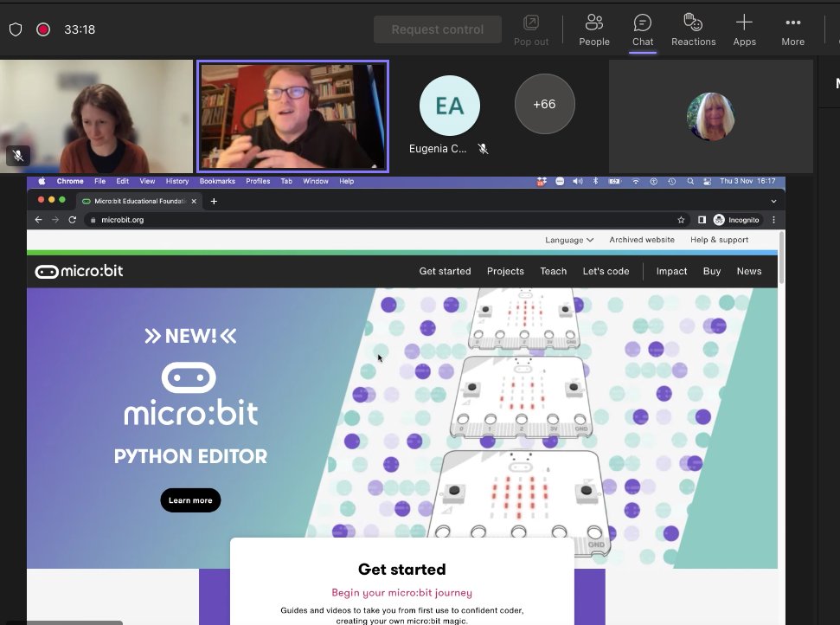Open the Help menu in Chrome
840x625 pixels.
click(347, 181)
